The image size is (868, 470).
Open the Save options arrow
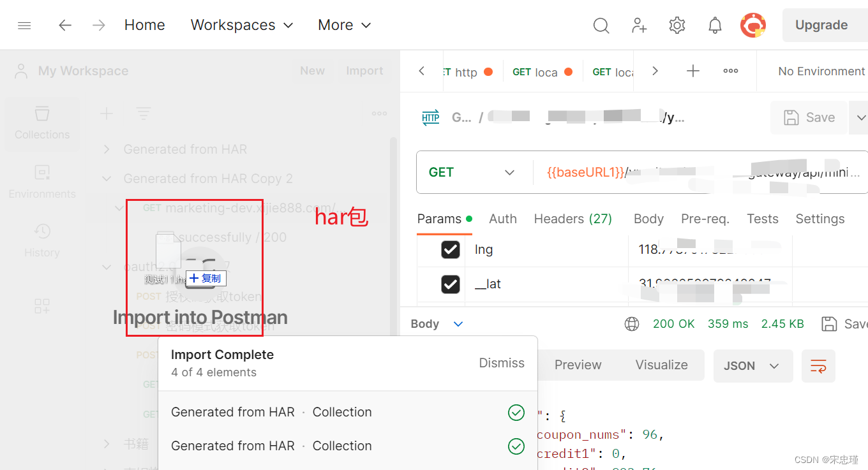tap(860, 117)
